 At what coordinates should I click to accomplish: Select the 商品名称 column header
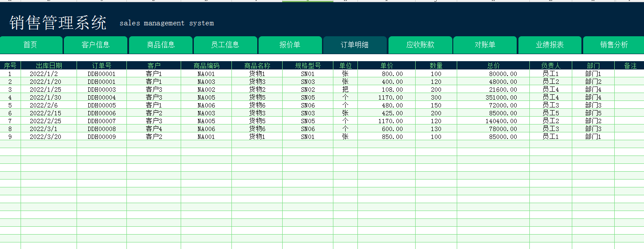pyautogui.click(x=257, y=66)
